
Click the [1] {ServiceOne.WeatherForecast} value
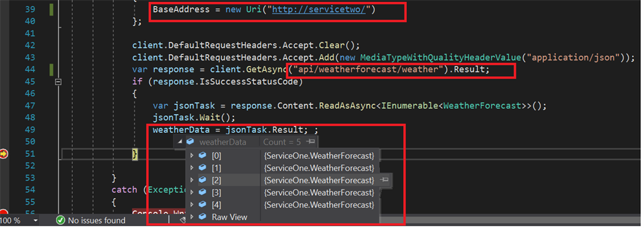tap(319, 168)
